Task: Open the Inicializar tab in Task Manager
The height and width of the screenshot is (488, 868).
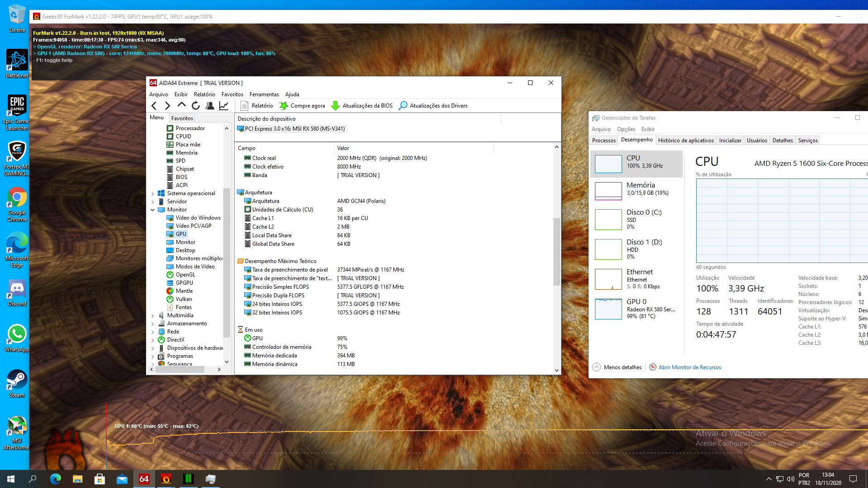Action: pyautogui.click(x=730, y=141)
